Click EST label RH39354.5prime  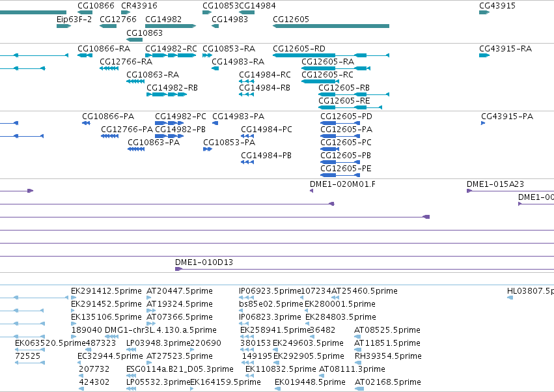[388, 356]
